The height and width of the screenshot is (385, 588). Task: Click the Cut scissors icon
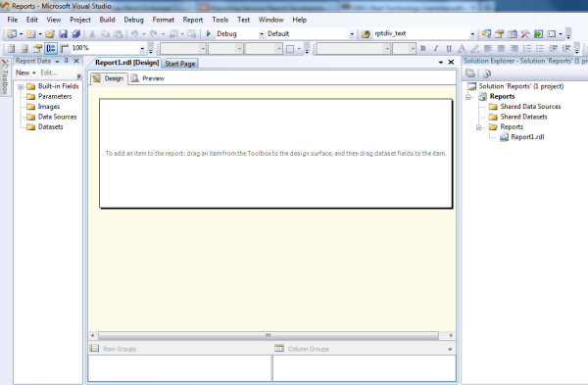92,34
